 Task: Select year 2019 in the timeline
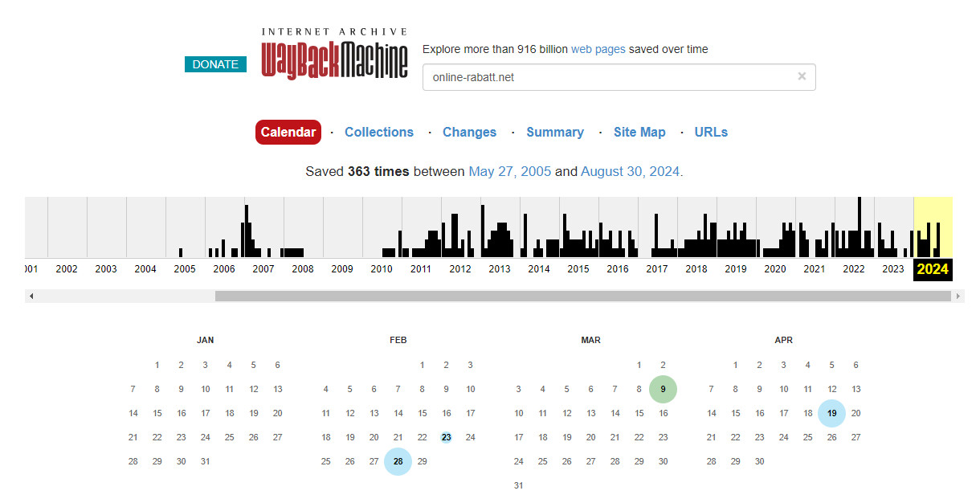click(x=736, y=269)
